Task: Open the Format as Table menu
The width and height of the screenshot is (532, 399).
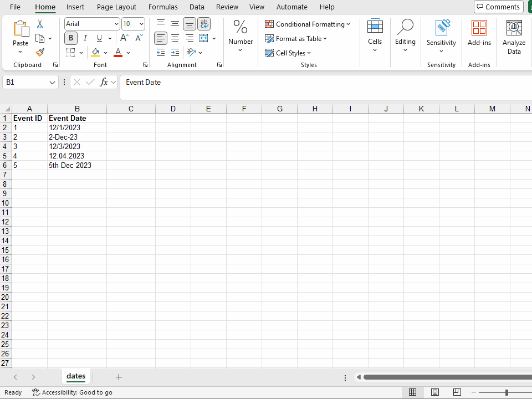Action: point(296,39)
